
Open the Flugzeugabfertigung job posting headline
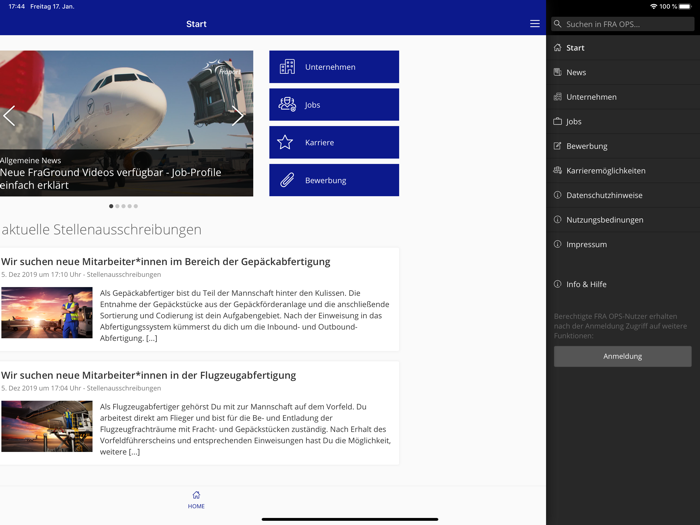point(149,375)
